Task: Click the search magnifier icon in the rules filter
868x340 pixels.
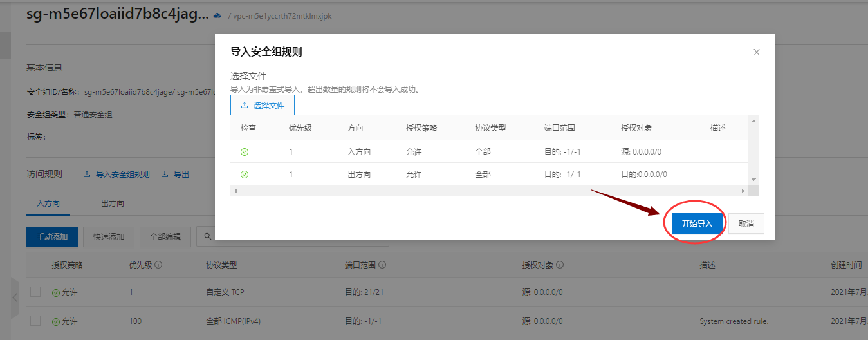Action: (207, 236)
